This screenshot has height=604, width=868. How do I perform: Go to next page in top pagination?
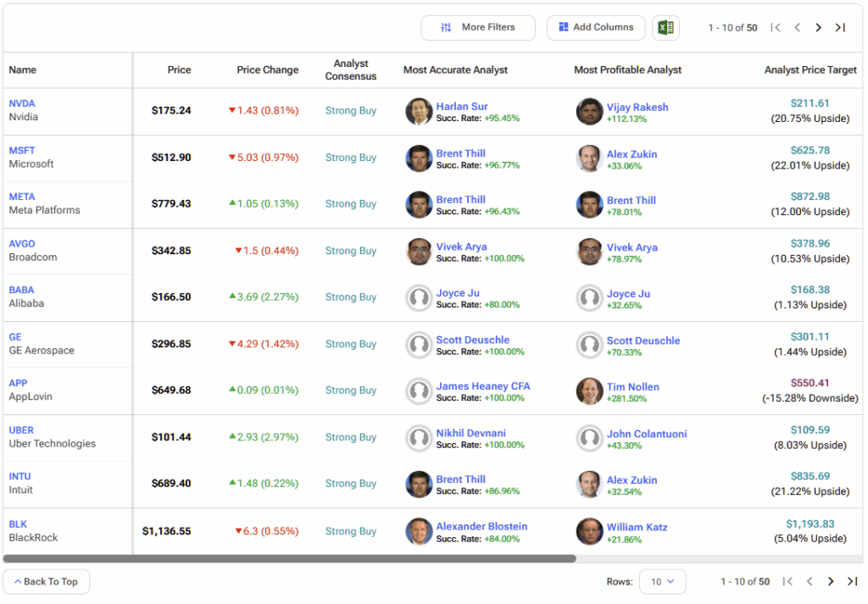click(818, 28)
